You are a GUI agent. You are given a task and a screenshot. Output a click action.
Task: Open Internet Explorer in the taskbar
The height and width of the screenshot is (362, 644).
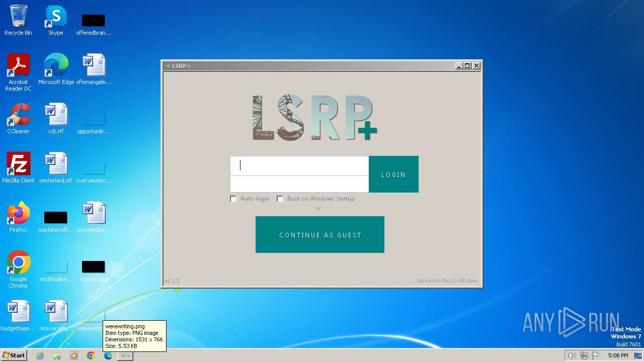tap(40, 355)
